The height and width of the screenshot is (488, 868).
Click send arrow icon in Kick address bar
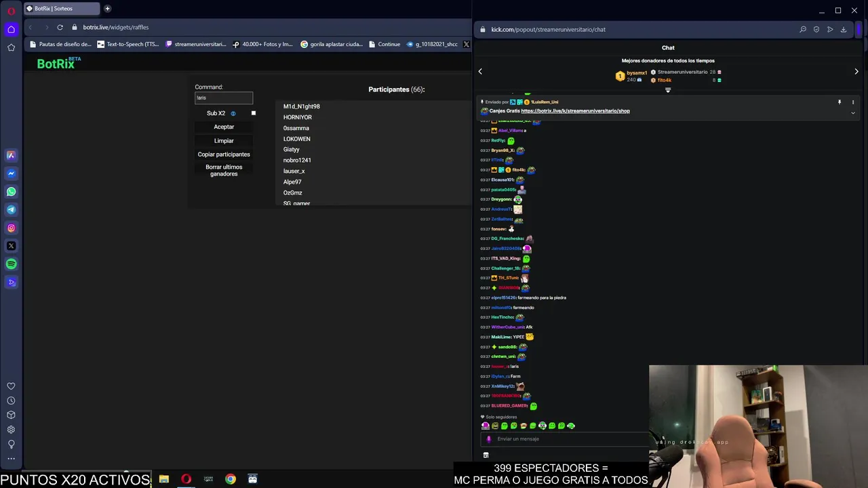(830, 29)
